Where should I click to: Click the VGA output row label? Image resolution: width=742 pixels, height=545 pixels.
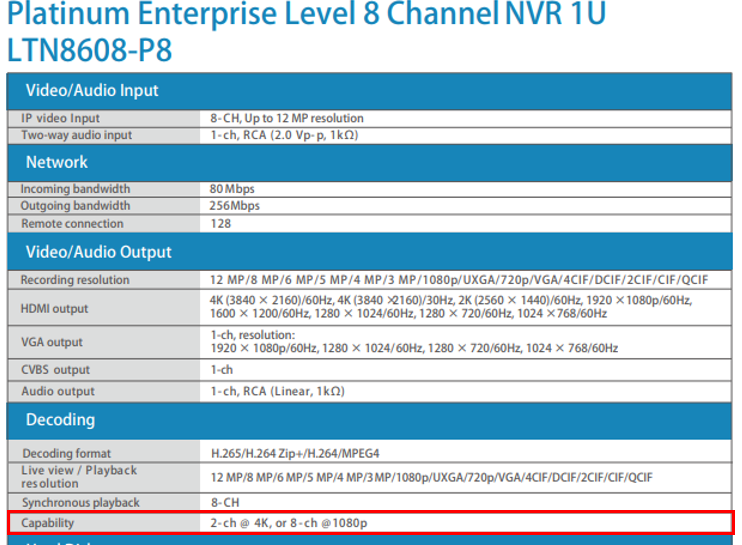52,342
